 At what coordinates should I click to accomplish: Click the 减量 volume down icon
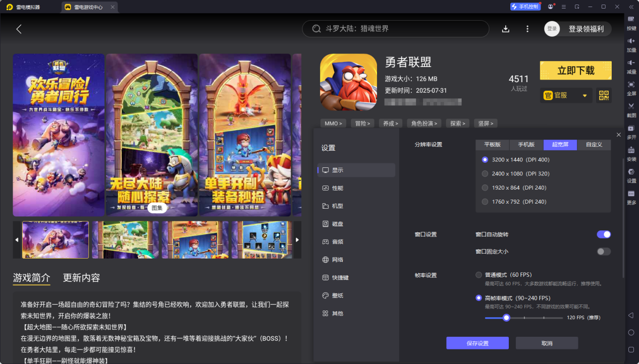point(631,66)
